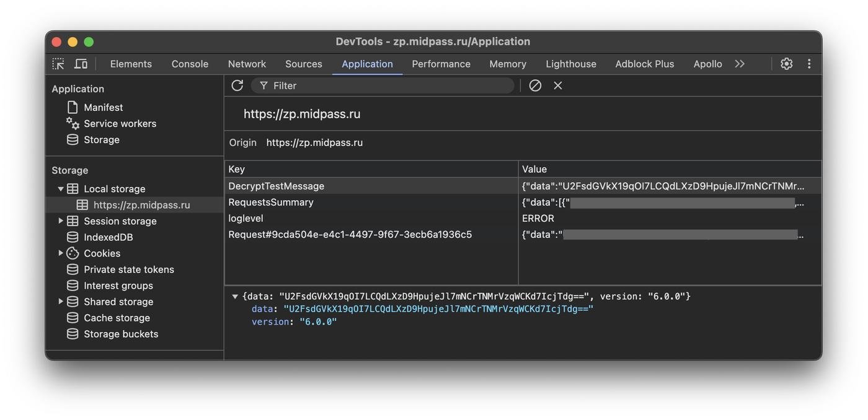Click the https://zp.midpass.ru heading
This screenshot has width=868, height=420.
click(x=302, y=114)
